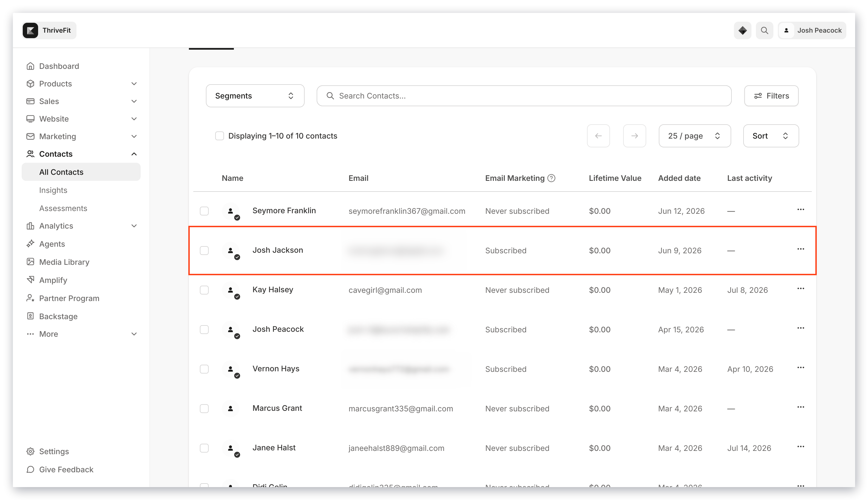Collapse the Contacts chevron
Screen dimensions: 868x500
coord(134,154)
